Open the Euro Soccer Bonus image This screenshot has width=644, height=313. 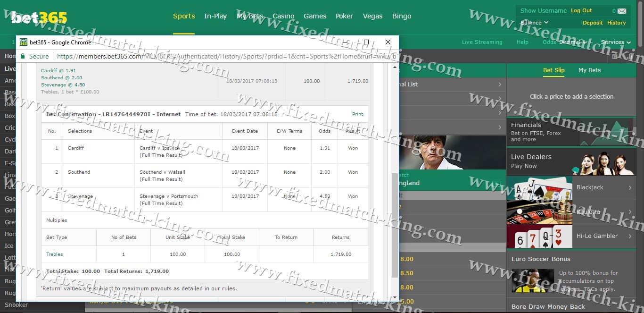click(533, 280)
